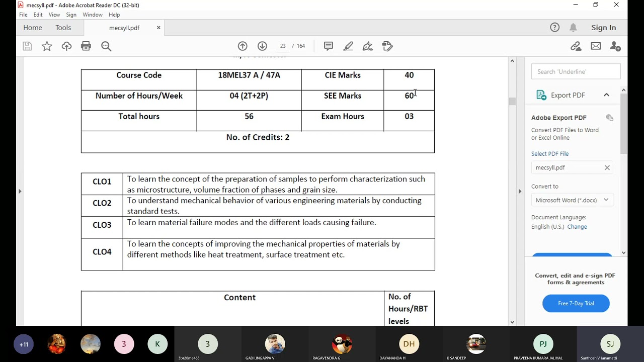Select the highlight text pen tool
The image size is (644, 362).
tap(348, 46)
